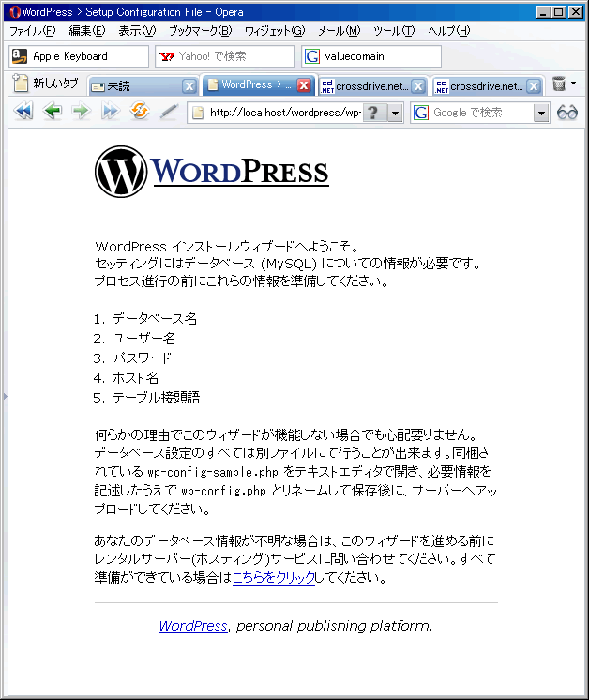Image resolution: width=589 pixels, height=700 pixels.
Task: Focus the Google で検索 toolbar field
Action: tap(481, 113)
